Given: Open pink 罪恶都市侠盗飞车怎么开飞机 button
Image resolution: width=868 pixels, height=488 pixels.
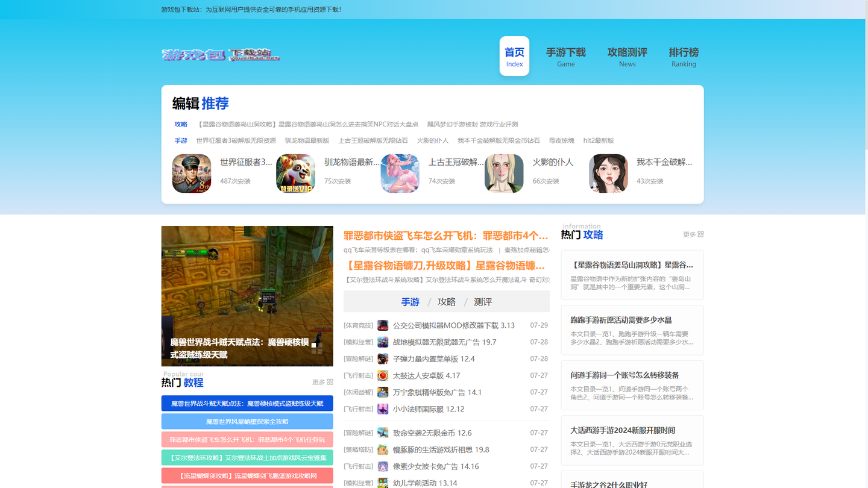Looking at the screenshot, I should [247, 440].
